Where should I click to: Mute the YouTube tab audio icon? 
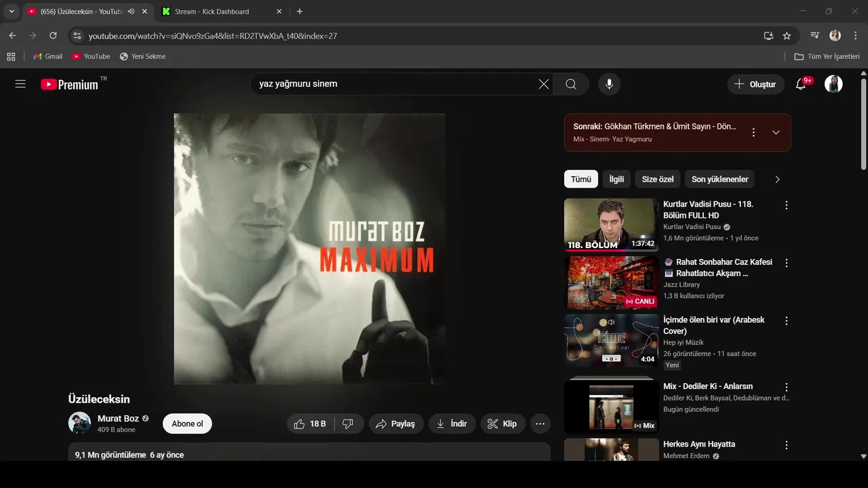click(x=131, y=12)
